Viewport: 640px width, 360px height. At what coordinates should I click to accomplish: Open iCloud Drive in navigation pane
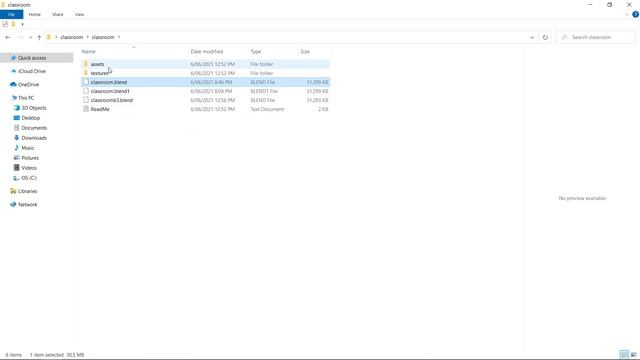pos(32,71)
